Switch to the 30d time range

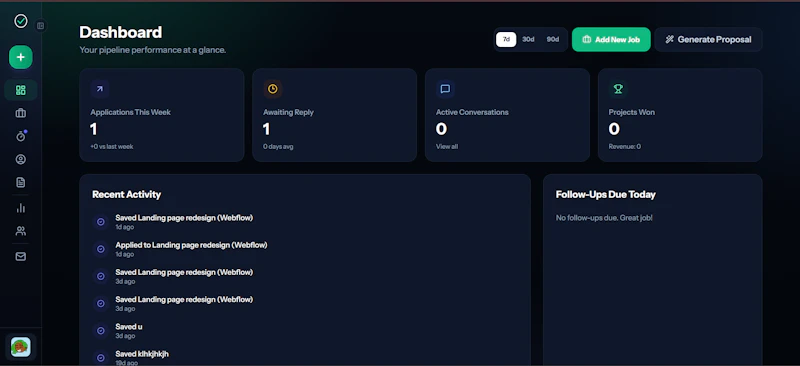click(528, 39)
